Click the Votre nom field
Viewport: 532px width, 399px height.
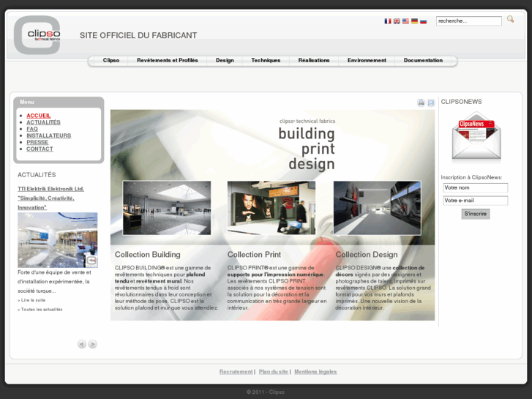click(476, 187)
